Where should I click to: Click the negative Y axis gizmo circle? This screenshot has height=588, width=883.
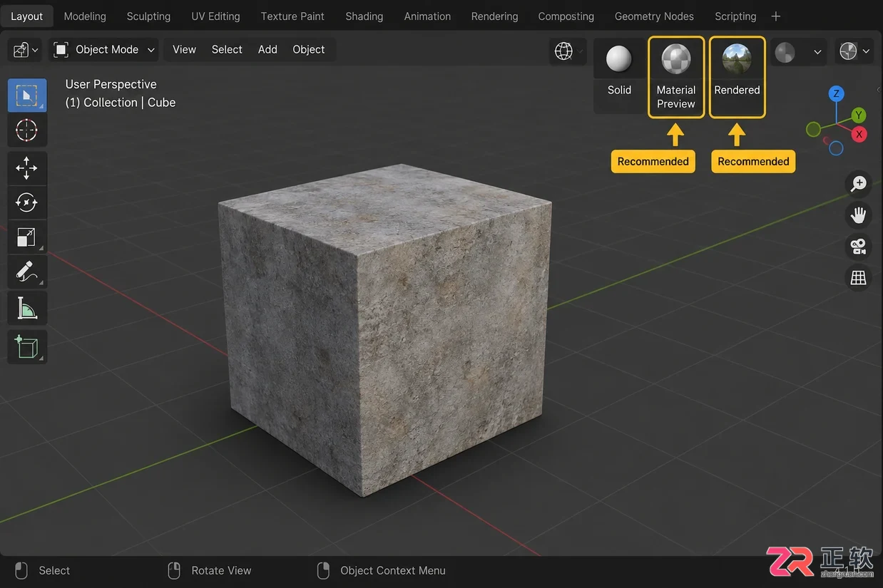813,129
